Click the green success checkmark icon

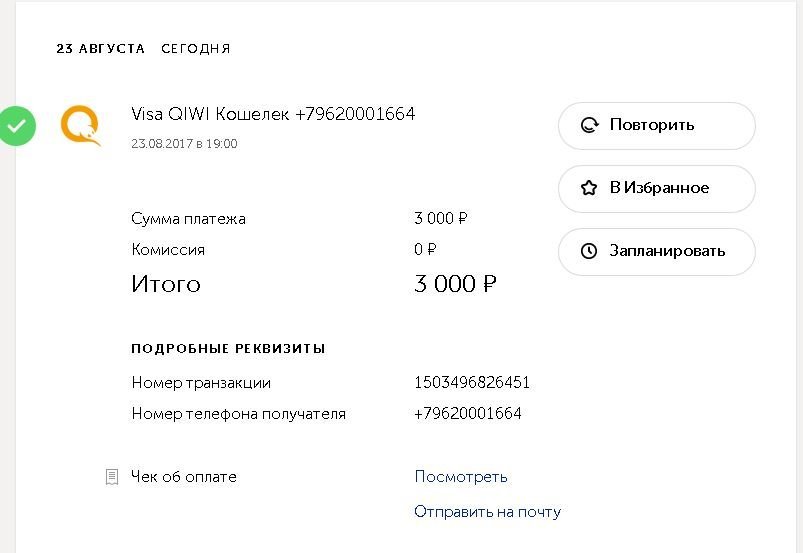[x=16, y=126]
